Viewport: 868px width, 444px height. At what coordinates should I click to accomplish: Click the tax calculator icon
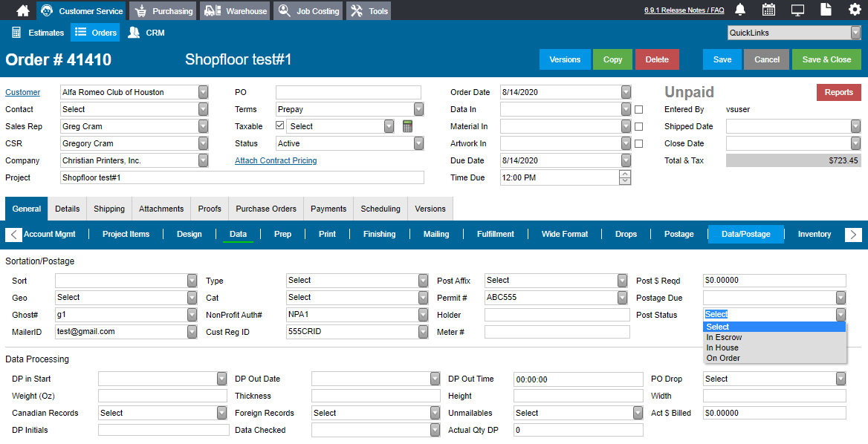407,126
